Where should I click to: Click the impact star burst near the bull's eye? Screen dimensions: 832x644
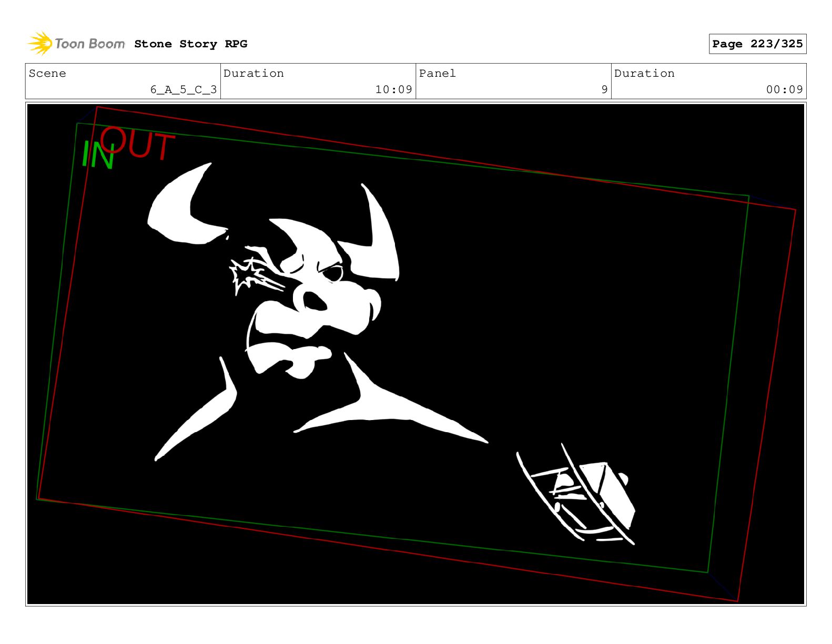256,276
